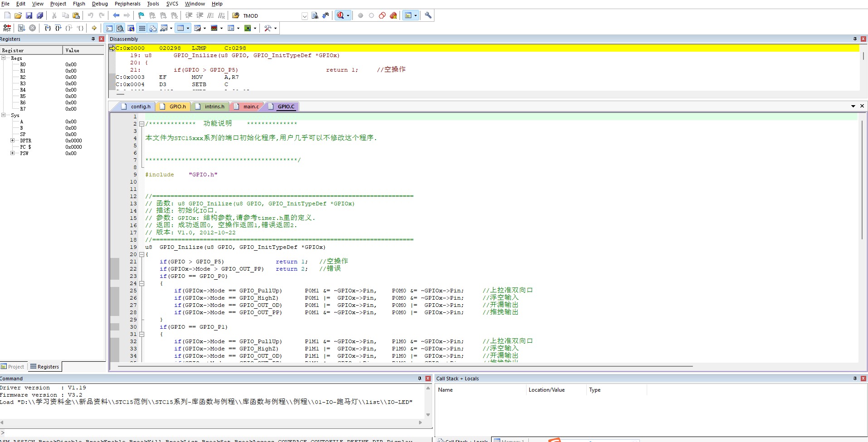
Task: Toggle the Call Stack window button
Action: pos(153,28)
